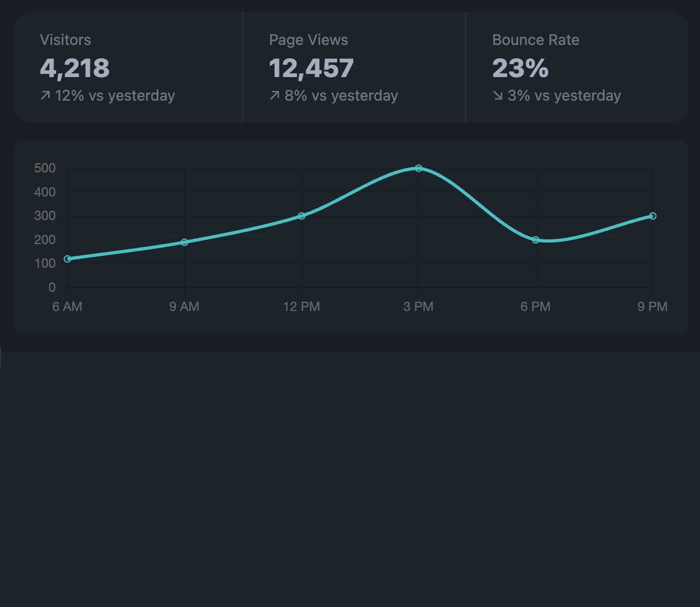
Task: Click the 9 PM data point marker
Action: 652,216
